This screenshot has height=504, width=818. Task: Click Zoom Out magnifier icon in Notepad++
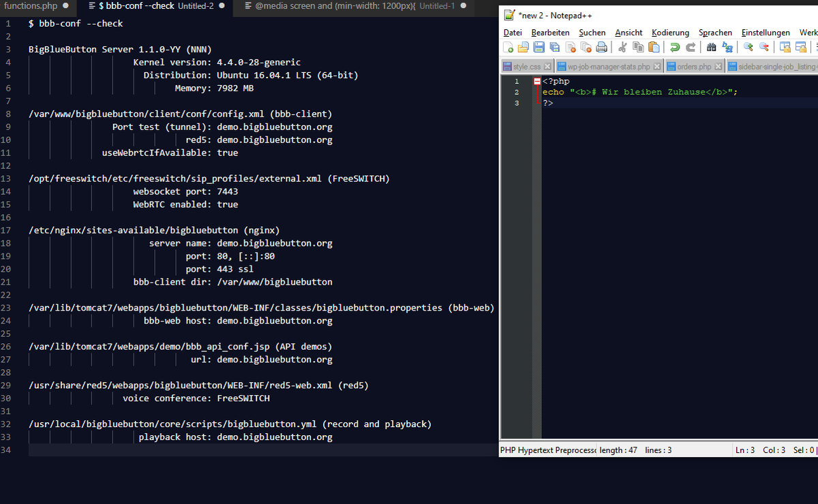tap(764, 47)
